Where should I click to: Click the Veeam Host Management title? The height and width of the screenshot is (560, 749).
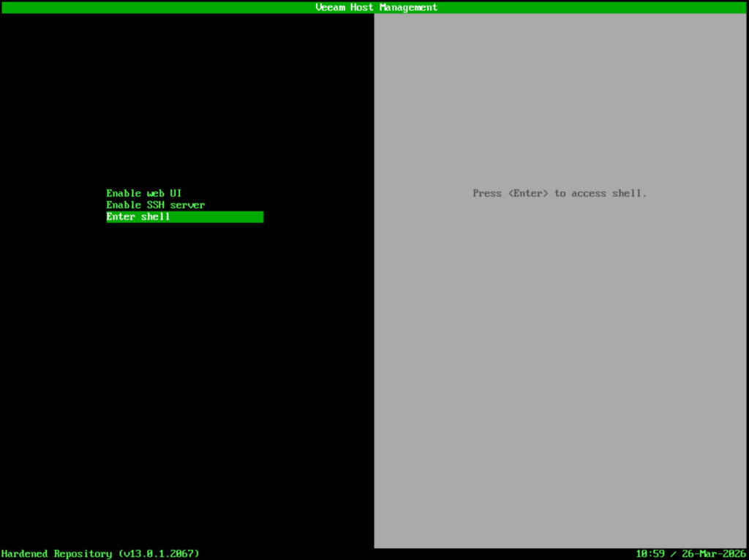(x=376, y=7)
